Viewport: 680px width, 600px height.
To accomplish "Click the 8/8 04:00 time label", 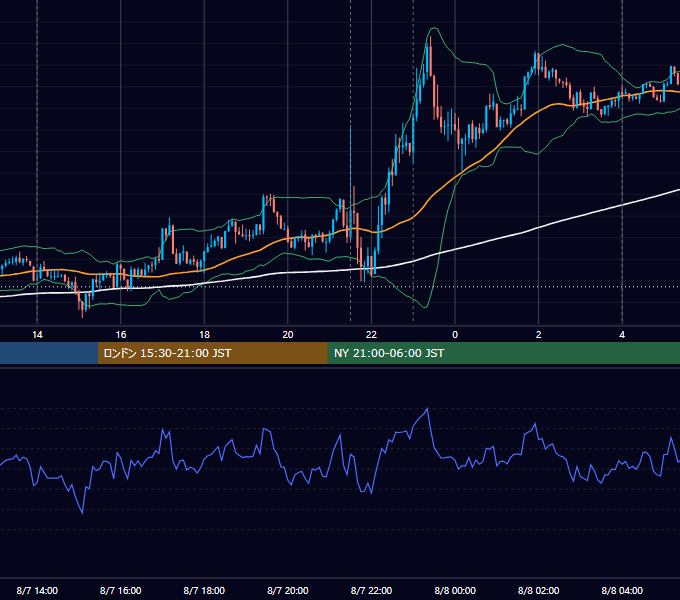I will tap(622, 590).
